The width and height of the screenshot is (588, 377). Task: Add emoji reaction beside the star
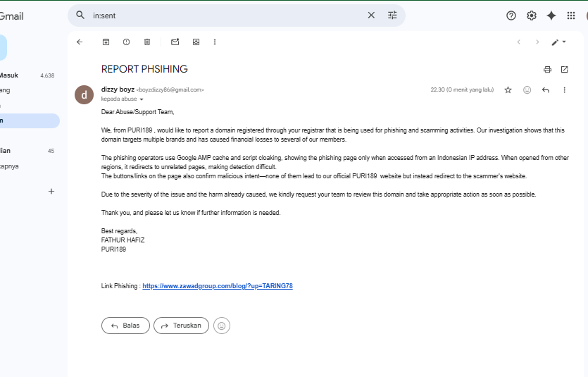527,90
